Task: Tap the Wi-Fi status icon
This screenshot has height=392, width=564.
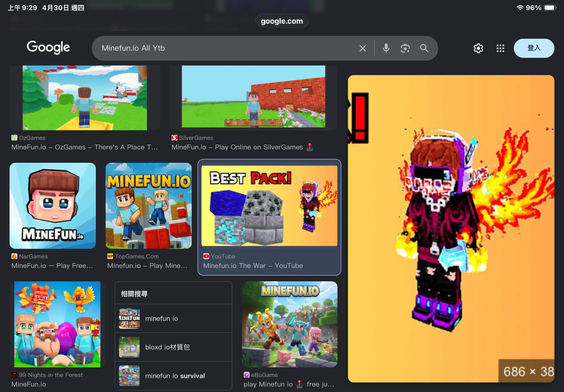Action: click(x=520, y=8)
